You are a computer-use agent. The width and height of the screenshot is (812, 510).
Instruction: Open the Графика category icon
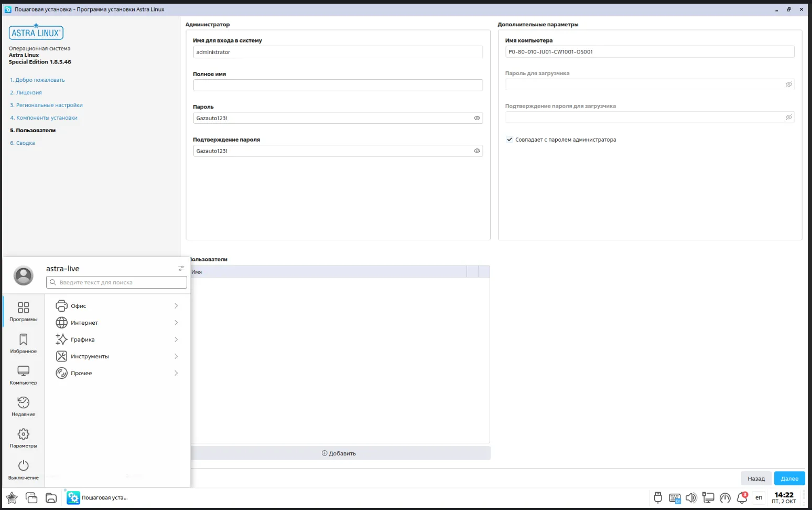tap(61, 339)
